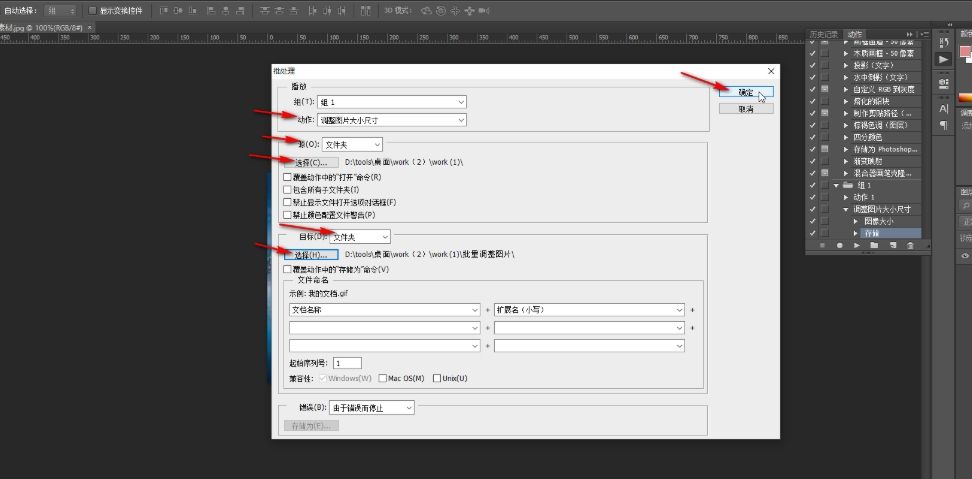Open the 动作 action dropdown
972x479 pixels.
pos(391,120)
